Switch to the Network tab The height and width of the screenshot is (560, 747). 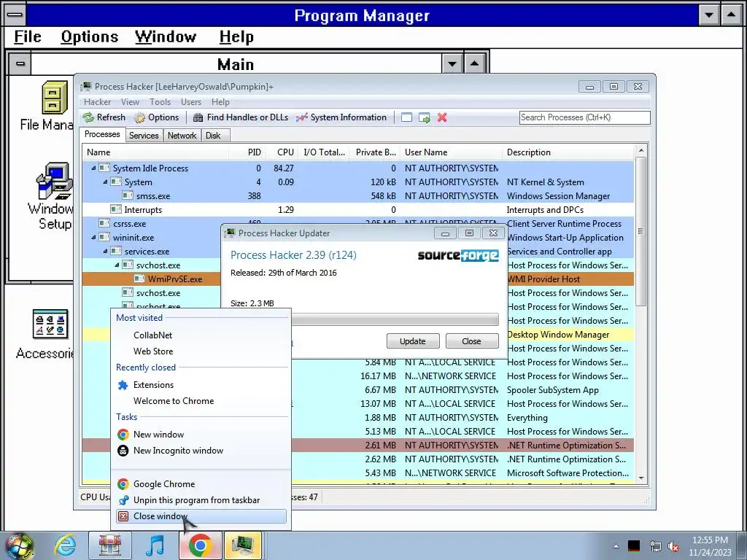[182, 136]
